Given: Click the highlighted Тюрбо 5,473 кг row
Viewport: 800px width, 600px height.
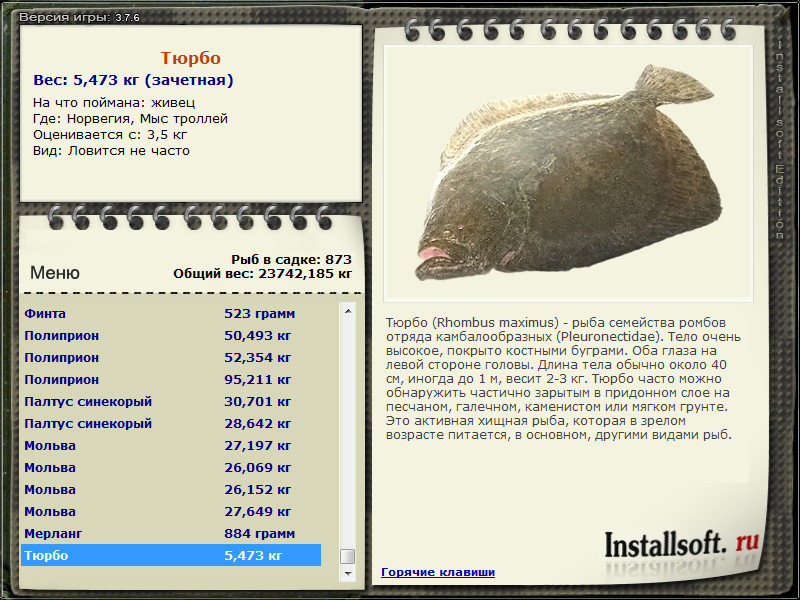Looking at the screenshot, I should pos(171,555).
